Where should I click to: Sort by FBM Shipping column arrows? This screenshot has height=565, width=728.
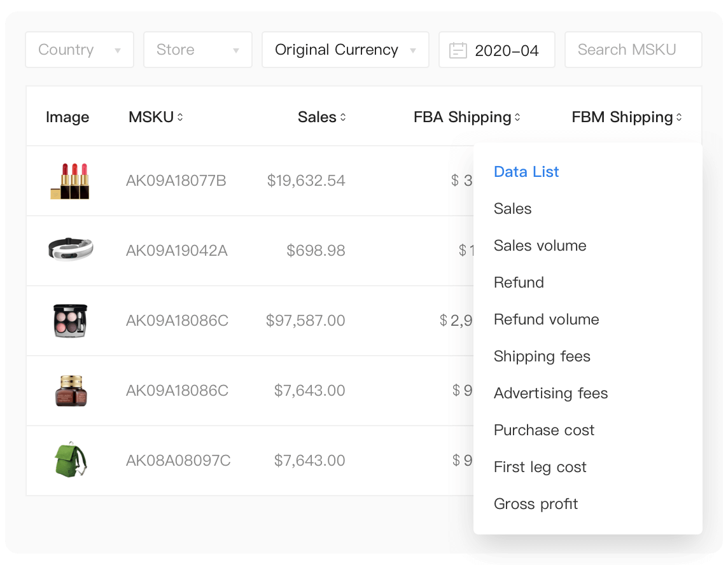coord(679,117)
